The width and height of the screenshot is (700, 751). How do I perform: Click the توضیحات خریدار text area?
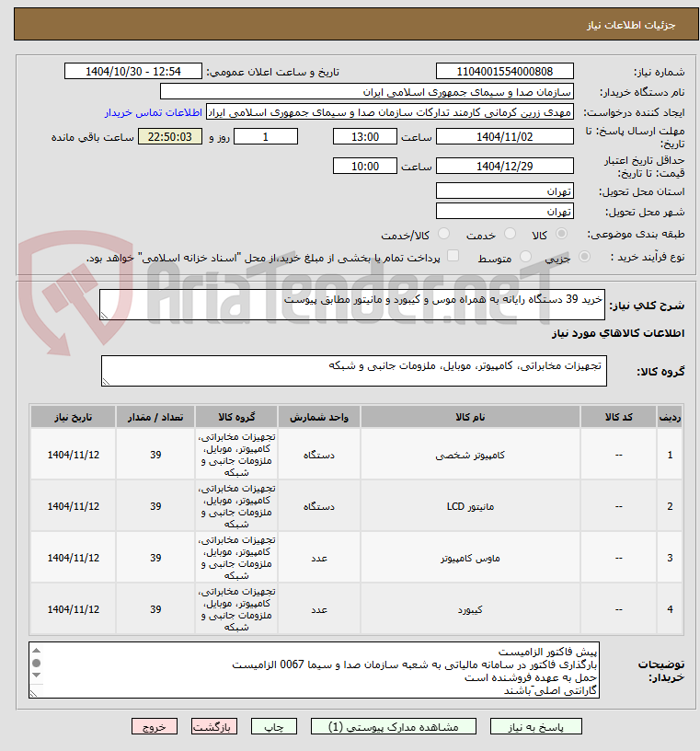[314, 670]
